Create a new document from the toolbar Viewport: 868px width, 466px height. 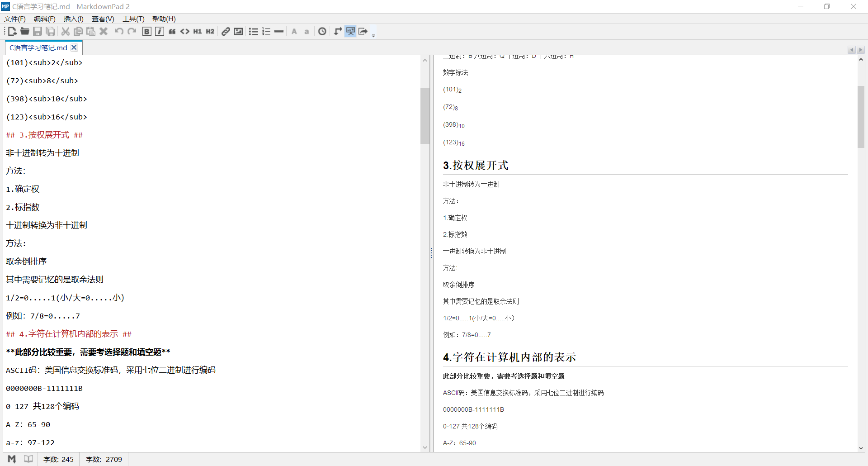[x=12, y=31]
